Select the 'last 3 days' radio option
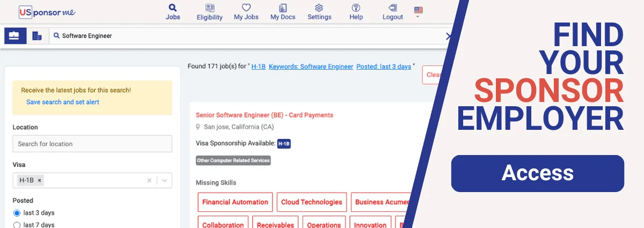This screenshot has height=228, width=644. click(x=17, y=213)
